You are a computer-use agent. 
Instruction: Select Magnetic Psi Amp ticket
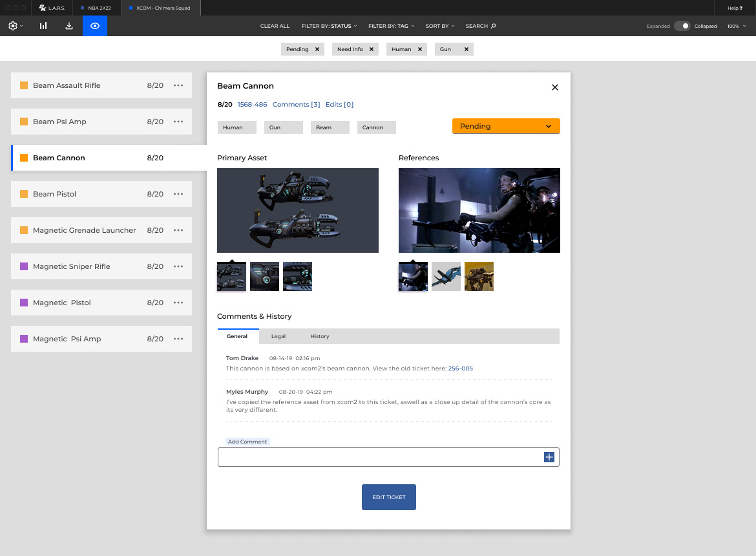point(101,339)
